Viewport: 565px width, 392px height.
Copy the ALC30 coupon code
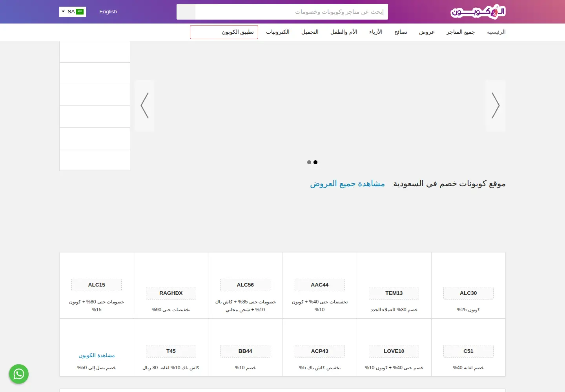click(468, 293)
